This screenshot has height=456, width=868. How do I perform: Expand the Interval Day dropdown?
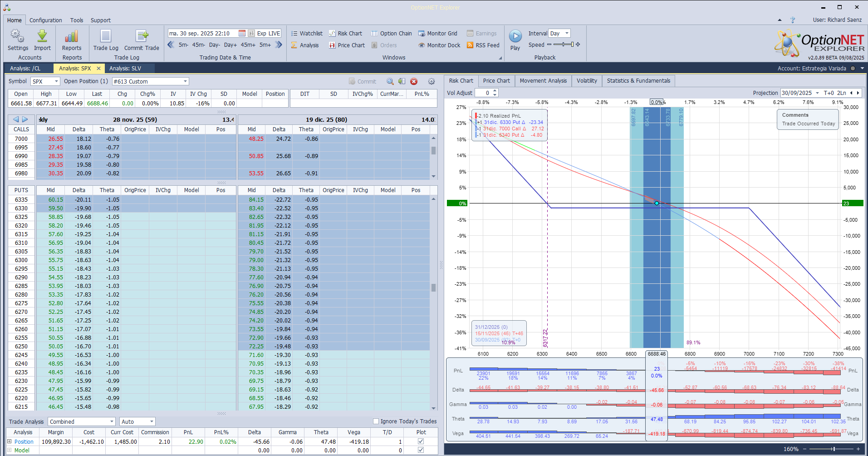point(567,34)
